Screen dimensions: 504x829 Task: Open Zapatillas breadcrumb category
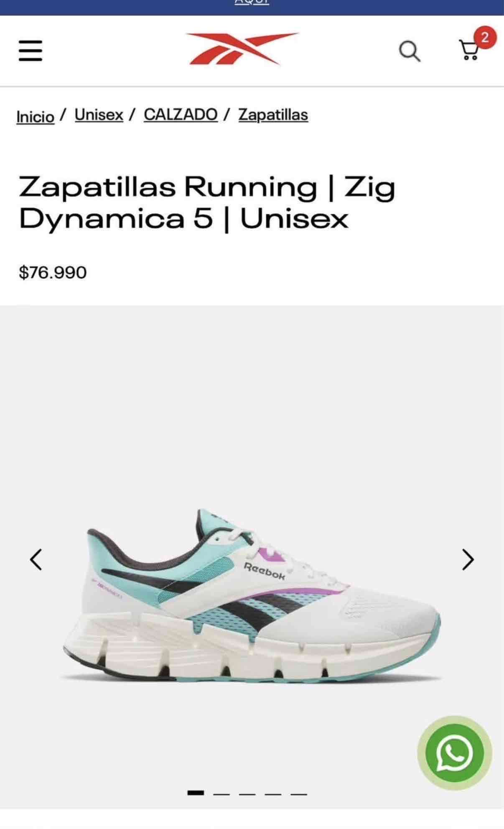click(273, 115)
